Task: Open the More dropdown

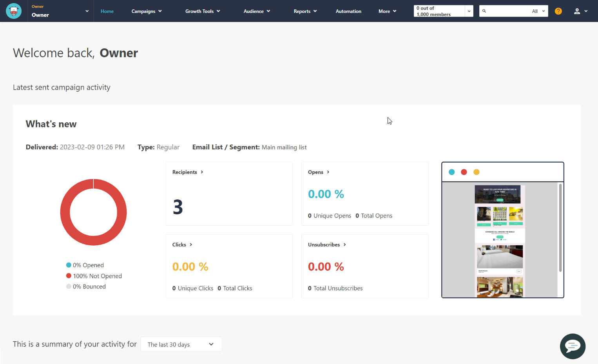Action: (387, 11)
